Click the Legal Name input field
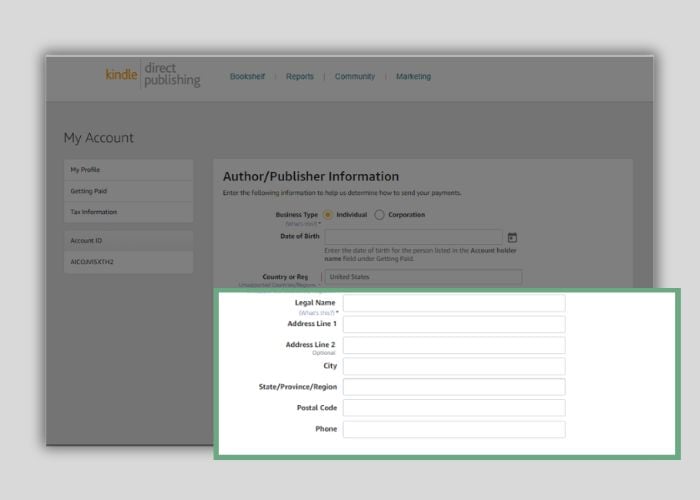Screen dimensions: 700x500 454,303
